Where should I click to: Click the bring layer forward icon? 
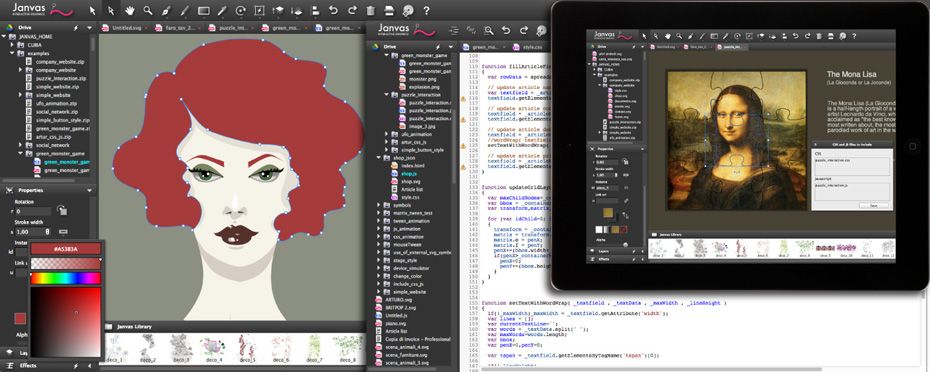[x=278, y=10]
